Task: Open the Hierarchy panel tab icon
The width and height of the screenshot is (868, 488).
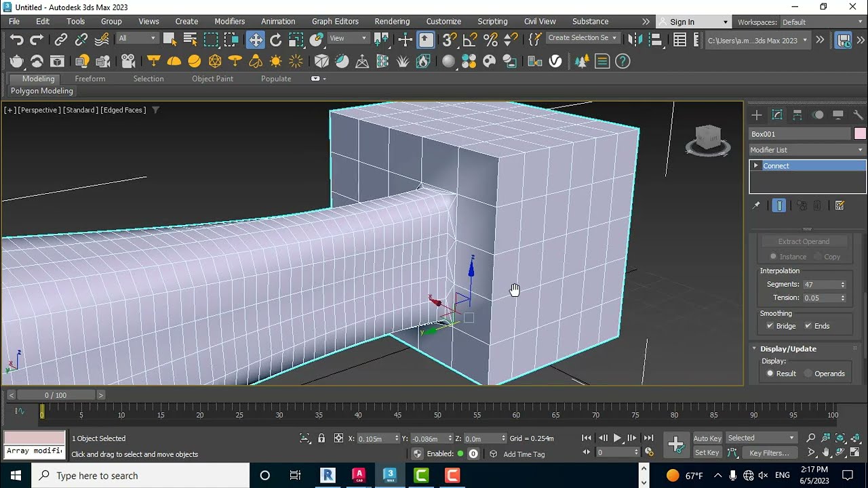Action: pyautogui.click(x=797, y=115)
